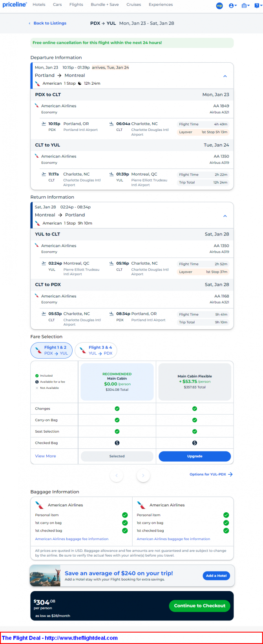Upgrade to Main Cabin Flexible
Viewport: 263px width, 644px height.
[195, 456]
